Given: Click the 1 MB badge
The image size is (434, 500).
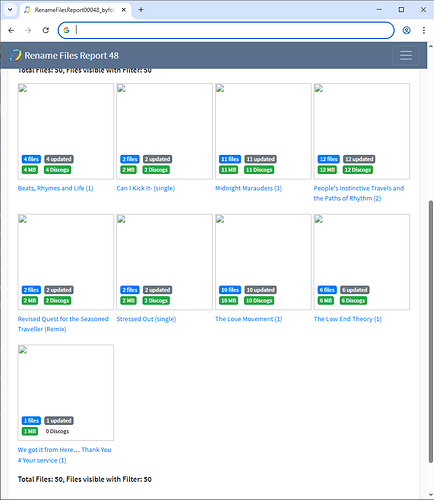Looking at the screenshot, I should pos(30,431).
